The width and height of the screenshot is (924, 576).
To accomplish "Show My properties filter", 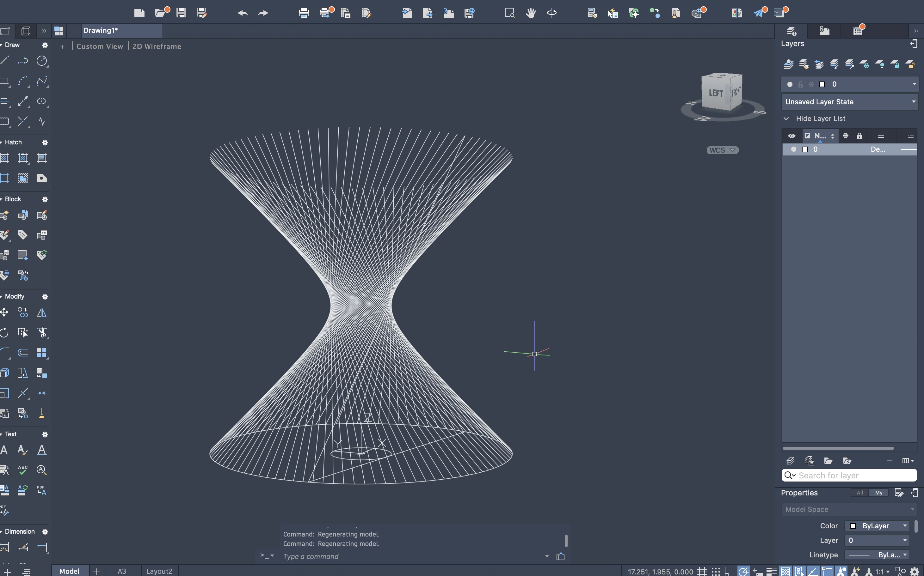I will [x=879, y=493].
